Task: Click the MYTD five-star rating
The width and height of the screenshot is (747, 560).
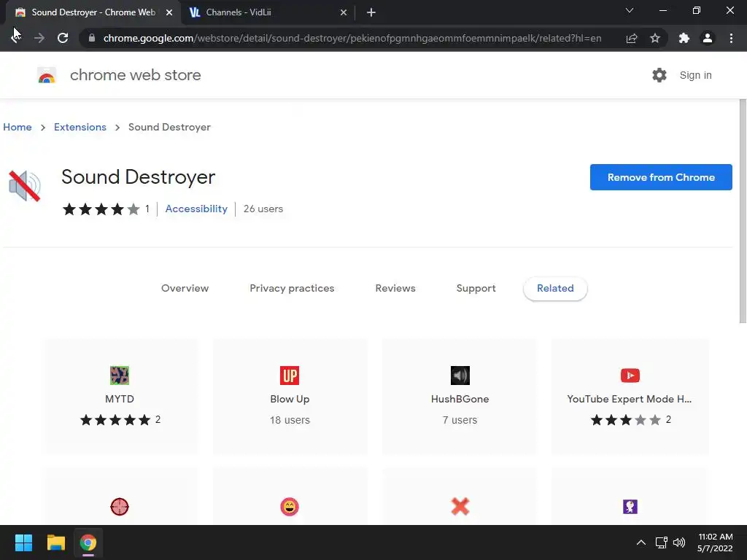Action: [115, 419]
